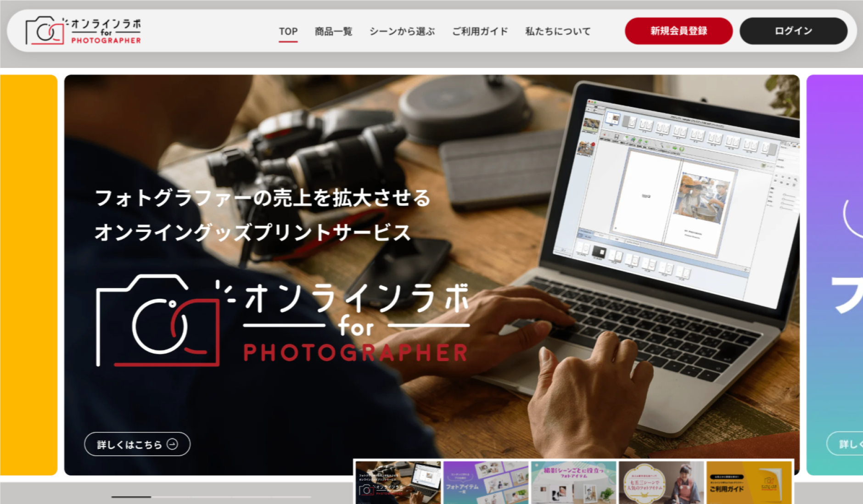Click the yellow previous slide on the left edge
Screen dimensions: 863x504
pyautogui.click(x=28, y=274)
